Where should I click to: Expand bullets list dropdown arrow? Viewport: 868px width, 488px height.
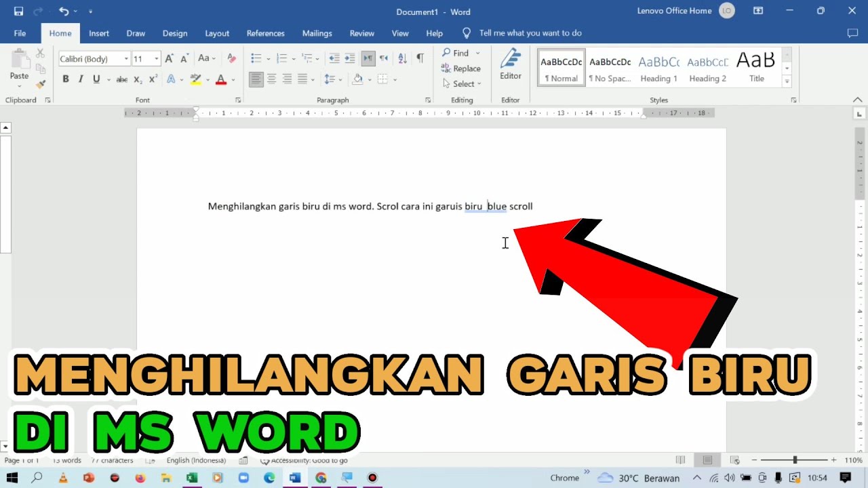tap(268, 59)
